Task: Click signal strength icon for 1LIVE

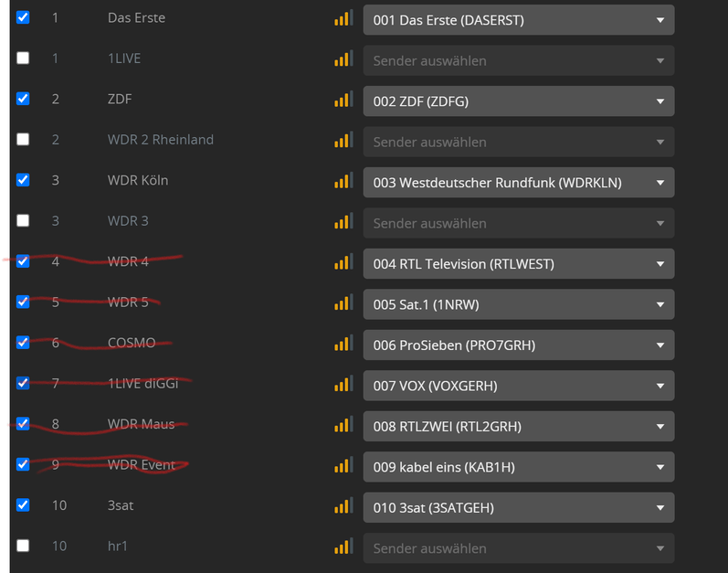Action: click(343, 58)
